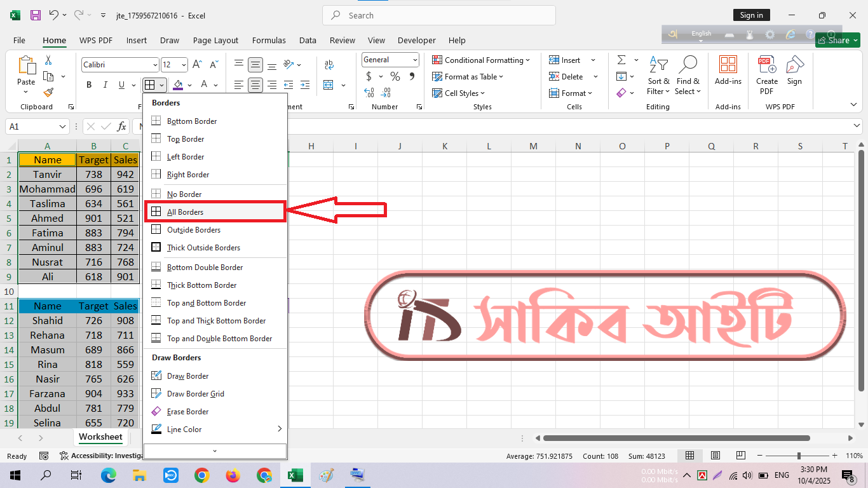Open the Calibri font name dropdown
The width and height of the screenshot is (868, 488).
coord(155,65)
